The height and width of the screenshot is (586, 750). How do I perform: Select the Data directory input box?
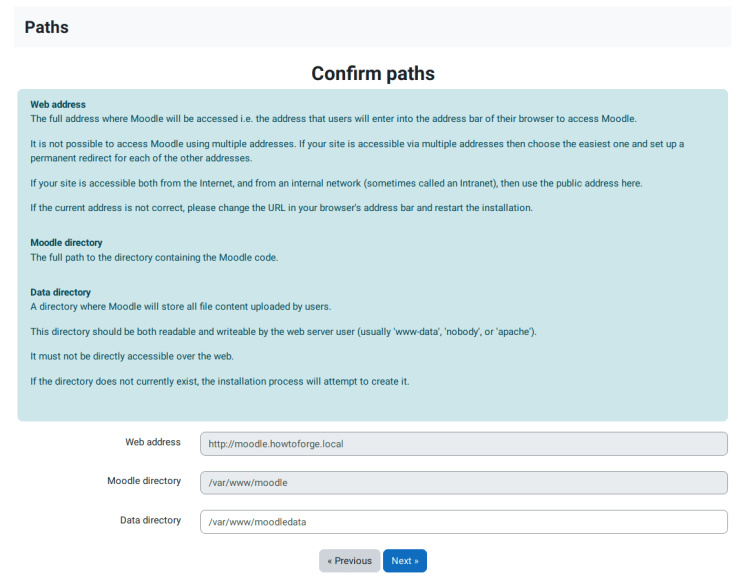point(463,522)
